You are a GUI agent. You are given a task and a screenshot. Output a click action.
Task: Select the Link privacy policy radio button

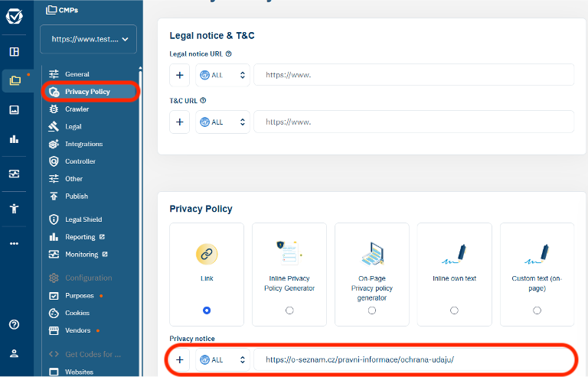[207, 310]
